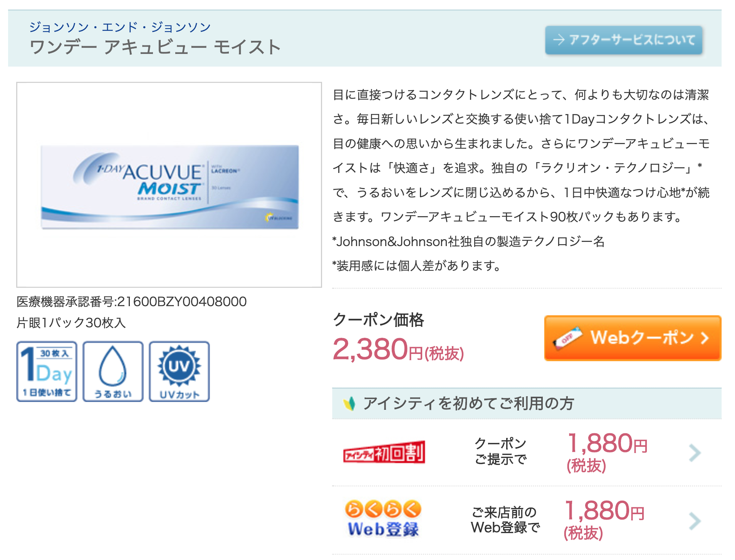
Task: Click the うるおい water drop icon
Action: click(113, 371)
